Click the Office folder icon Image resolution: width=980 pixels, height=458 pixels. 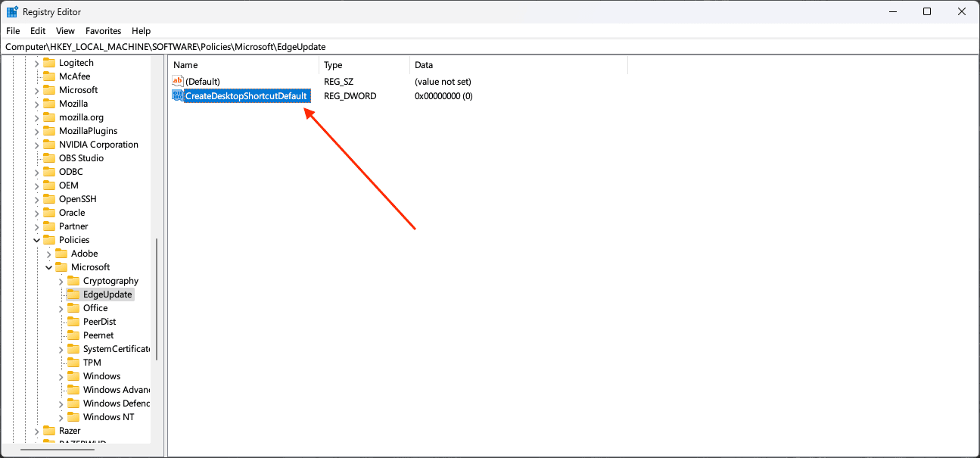(x=73, y=308)
